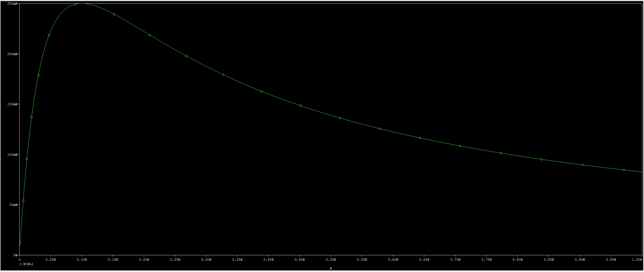Click the 0.15K x-axis label
The width and height of the screenshot is (644, 272).
click(113, 260)
